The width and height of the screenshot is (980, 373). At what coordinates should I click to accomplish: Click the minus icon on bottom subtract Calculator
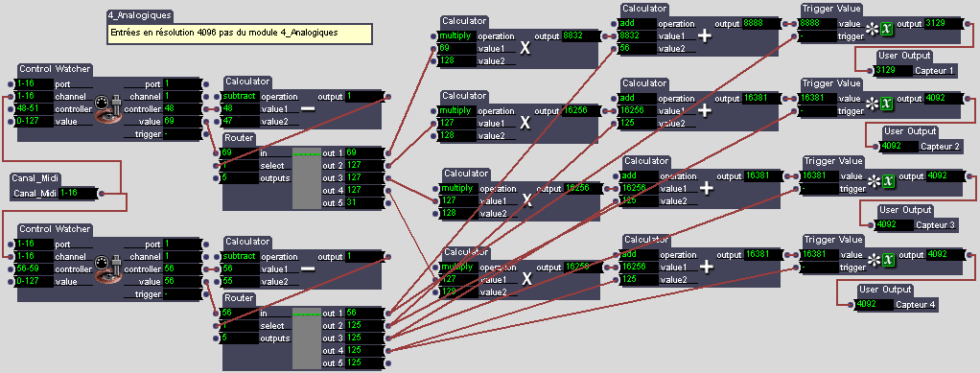308,269
